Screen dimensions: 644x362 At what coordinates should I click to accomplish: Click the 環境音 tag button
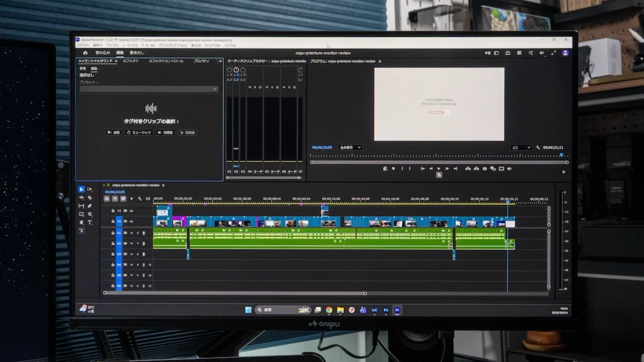[187, 133]
